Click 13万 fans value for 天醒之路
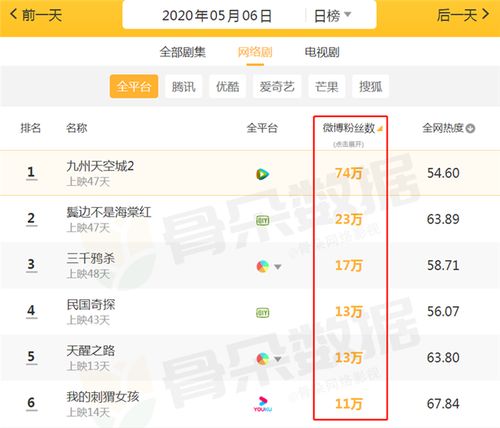500x428 pixels. click(349, 358)
